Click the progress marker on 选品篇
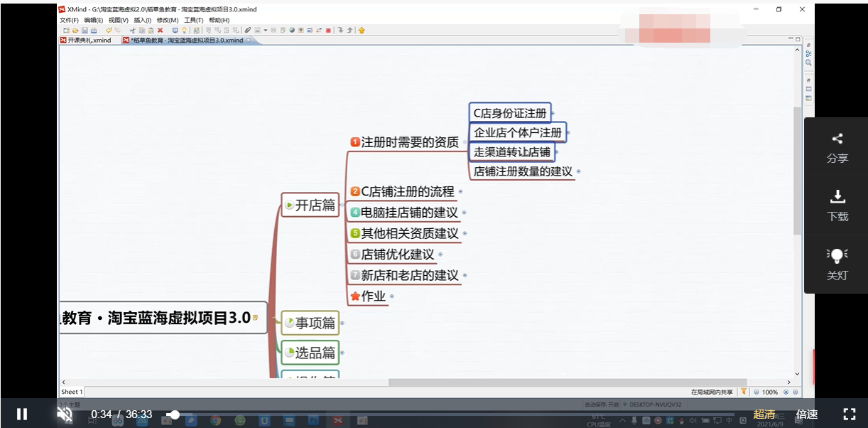 click(289, 352)
